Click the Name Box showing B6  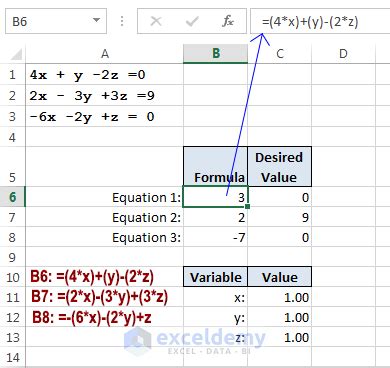pyautogui.click(x=56, y=21)
